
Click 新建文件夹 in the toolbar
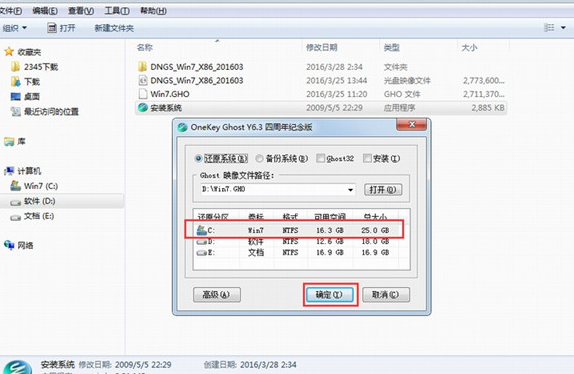[114, 28]
